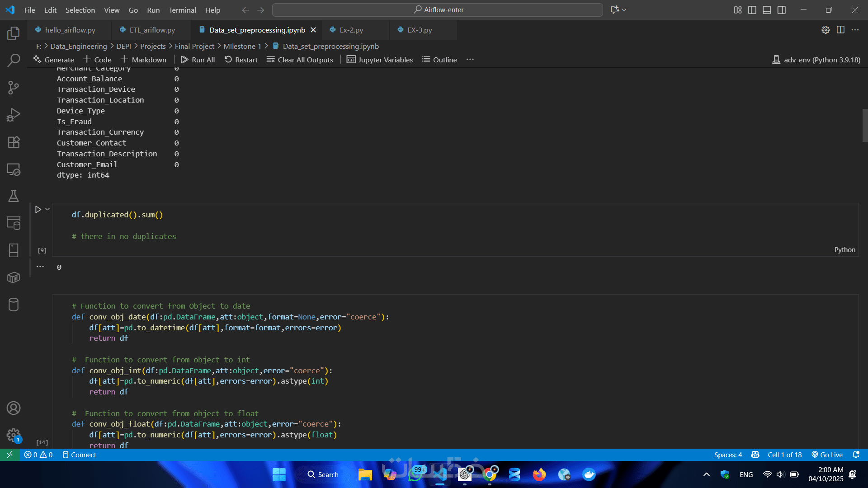The width and height of the screenshot is (868, 488).
Task: Split the editor to the right
Action: 840,30
